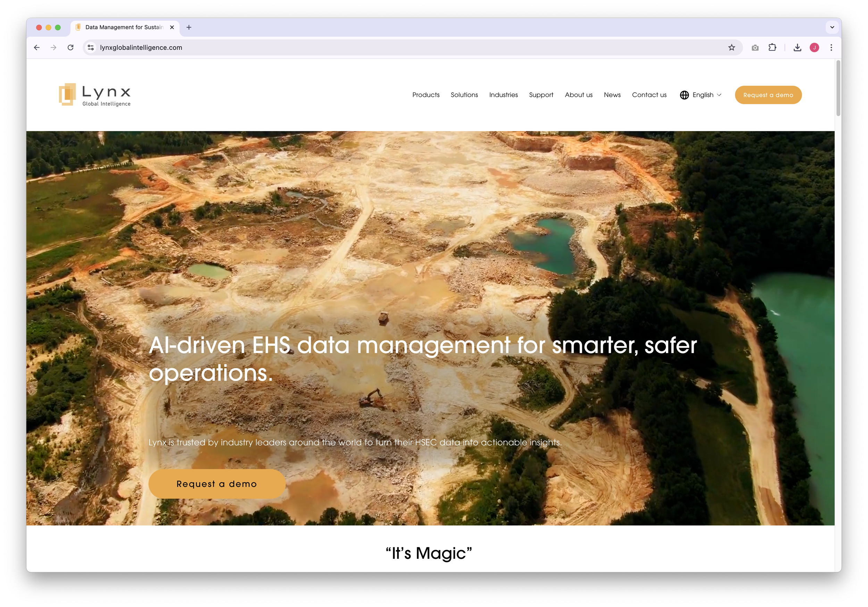The width and height of the screenshot is (868, 607).
Task: Click the profile avatar J icon
Action: point(814,48)
